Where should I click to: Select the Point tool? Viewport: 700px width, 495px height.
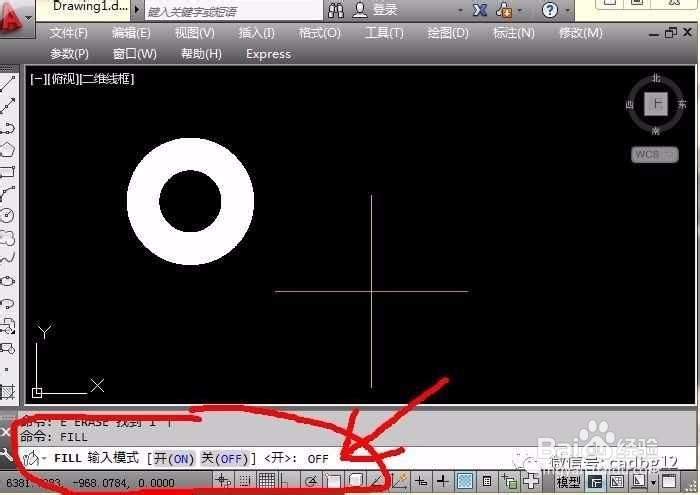pyautogui.click(x=7, y=370)
